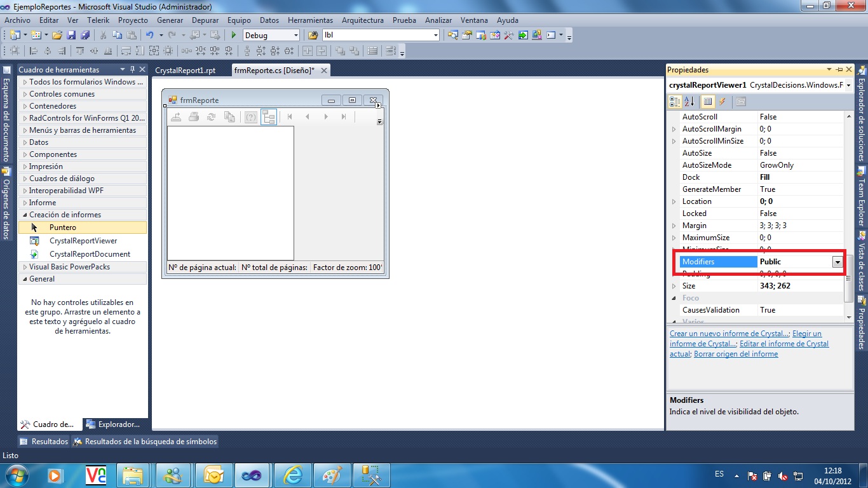This screenshot has height=488, width=868.
Task: Open the Herramientas menu
Action: pos(310,20)
